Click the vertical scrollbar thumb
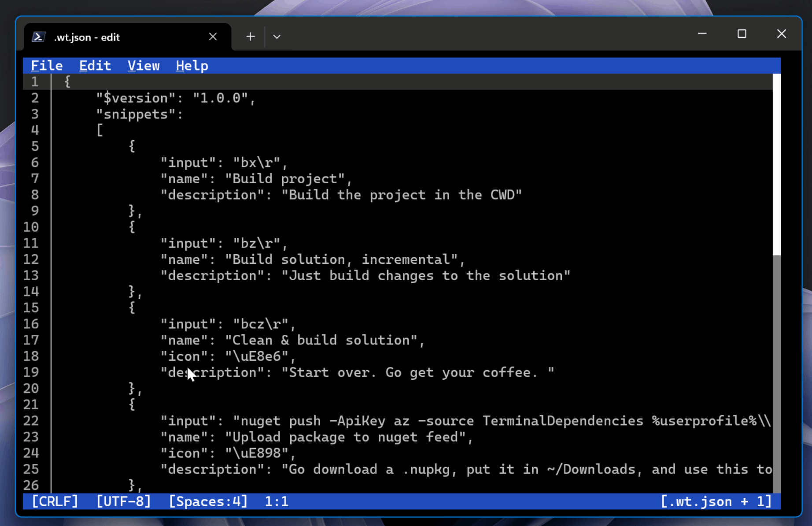Image resolution: width=812 pixels, height=526 pixels. point(777,164)
